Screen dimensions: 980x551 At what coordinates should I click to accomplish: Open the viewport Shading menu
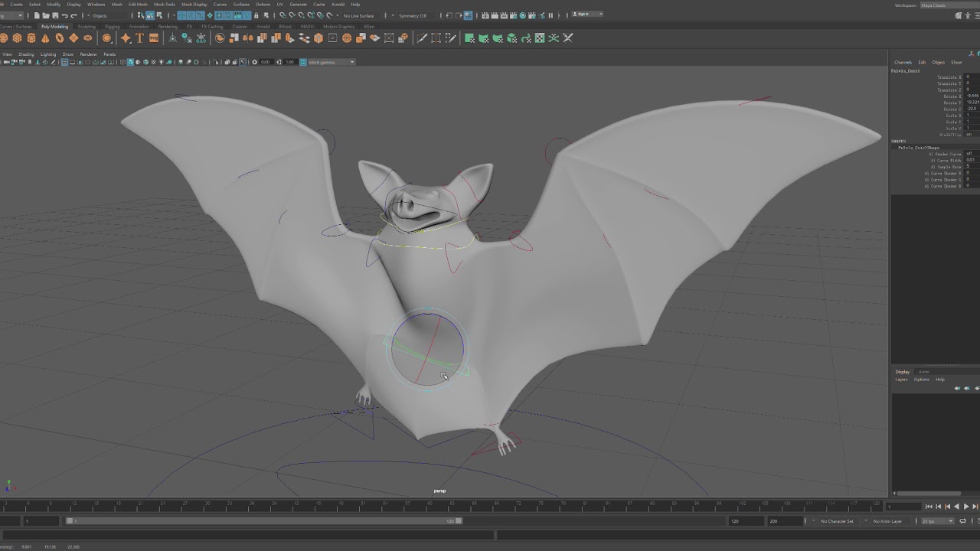coord(26,54)
